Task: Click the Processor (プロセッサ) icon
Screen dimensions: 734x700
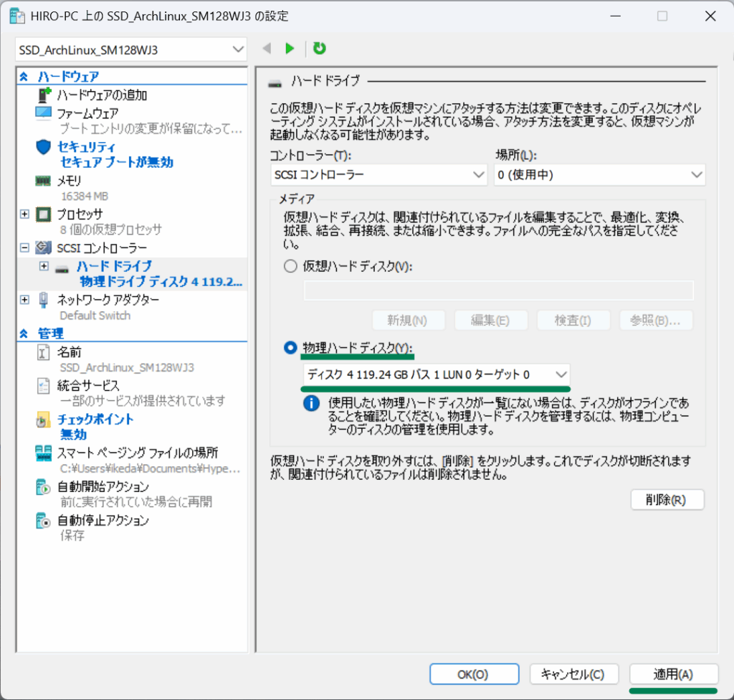Action: (x=43, y=214)
